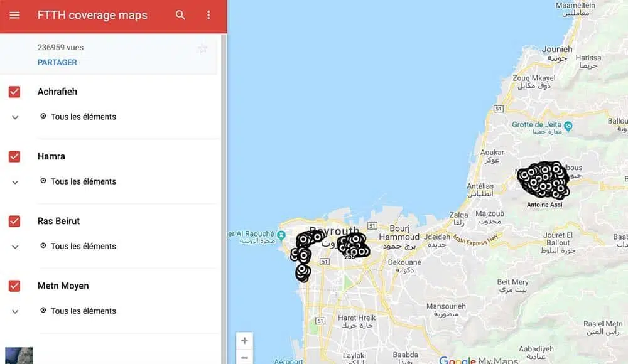Screen dimensions: 628x364
Task: Zoom out with the minus button
Action: [244, 357]
